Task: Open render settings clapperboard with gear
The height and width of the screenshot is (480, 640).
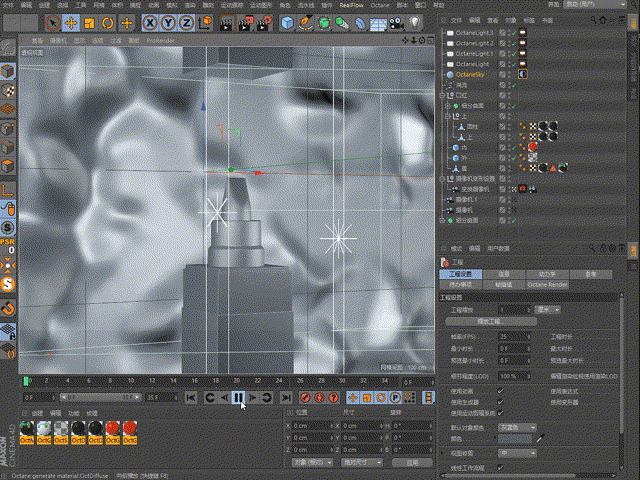Action: (x=264, y=23)
